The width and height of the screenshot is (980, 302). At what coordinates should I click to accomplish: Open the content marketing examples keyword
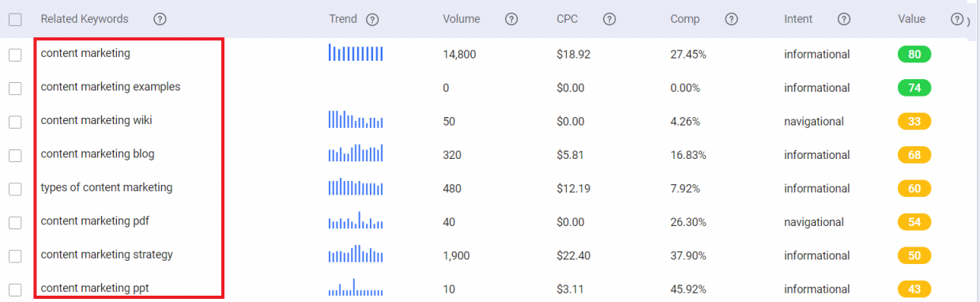click(x=111, y=87)
